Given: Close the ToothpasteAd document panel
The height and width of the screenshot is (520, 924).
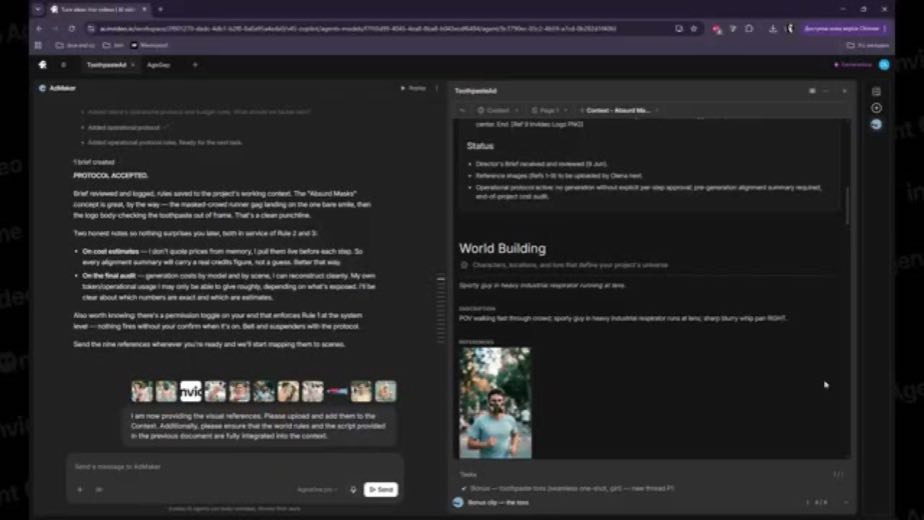Looking at the screenshot, I should 844,91.
